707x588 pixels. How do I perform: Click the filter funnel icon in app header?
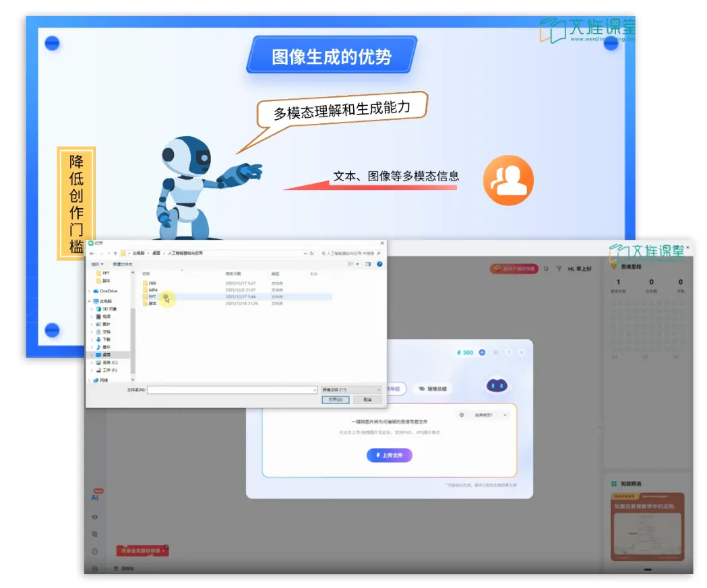(559, 269)
